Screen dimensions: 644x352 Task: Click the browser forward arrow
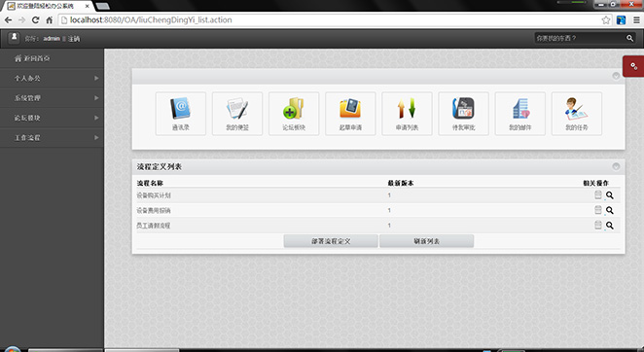click(x=21, y=20)
